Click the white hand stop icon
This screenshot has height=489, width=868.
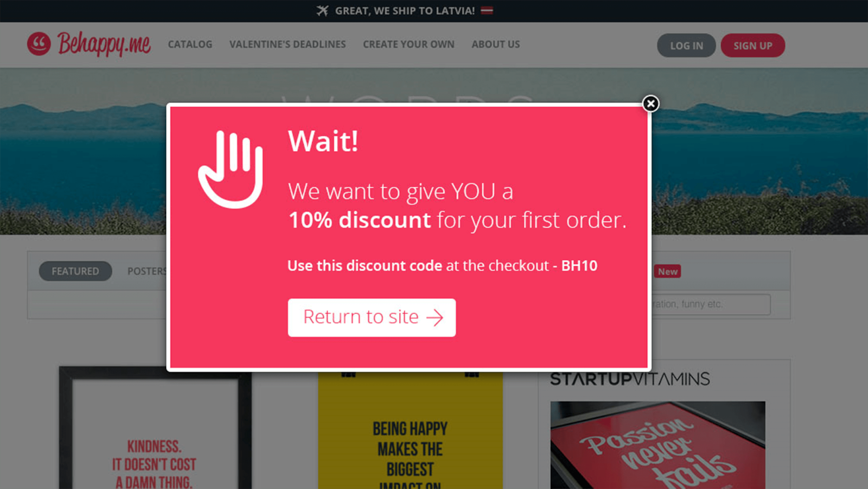[231, 169]
